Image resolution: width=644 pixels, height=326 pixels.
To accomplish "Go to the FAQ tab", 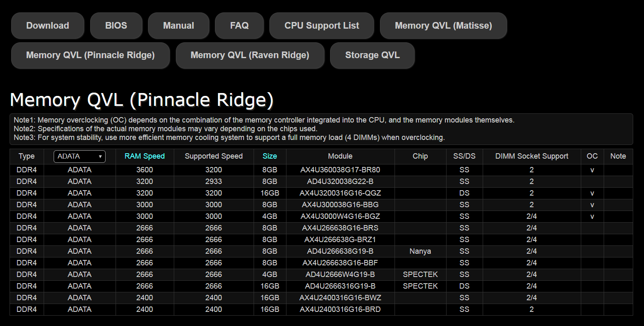I will coord(239,26).
